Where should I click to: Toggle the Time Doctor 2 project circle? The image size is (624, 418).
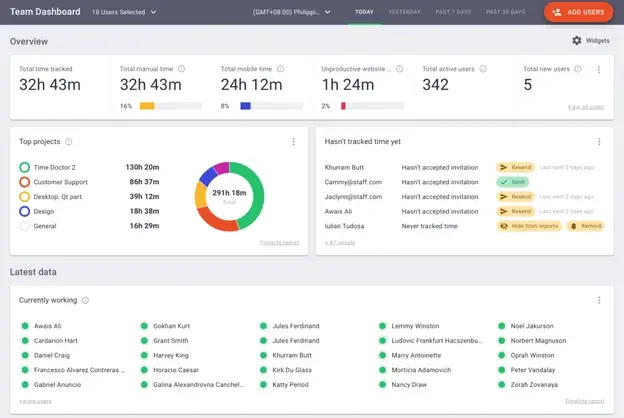(25, 167)
